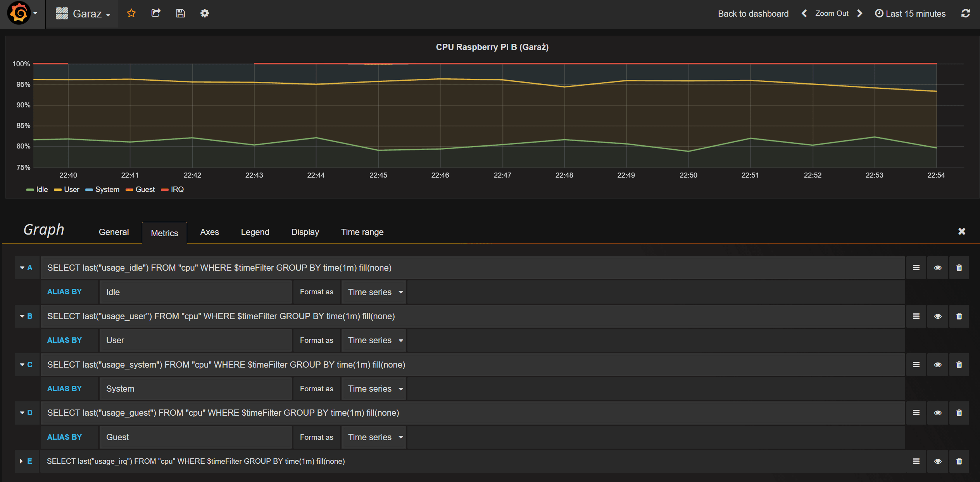Screen dimensions: 980x482
Task: Delete query A with trash icon
Action: 959,268
